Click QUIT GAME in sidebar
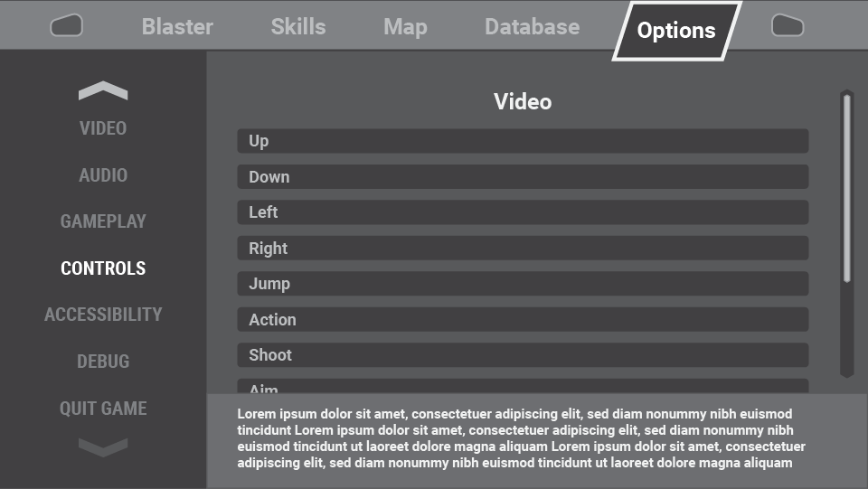The height and width of the screenshot is (489, 868). click(103, 409)
